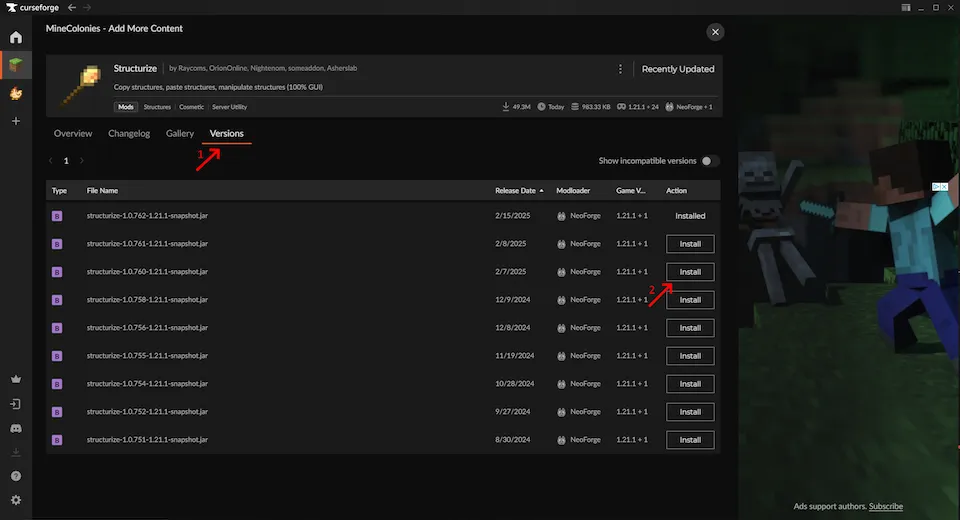
Task: Click the curseforge logo in title bar
Action: 32,7
